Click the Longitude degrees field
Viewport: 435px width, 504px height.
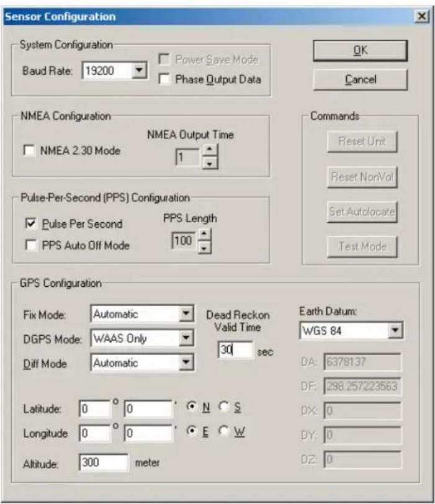95,433
